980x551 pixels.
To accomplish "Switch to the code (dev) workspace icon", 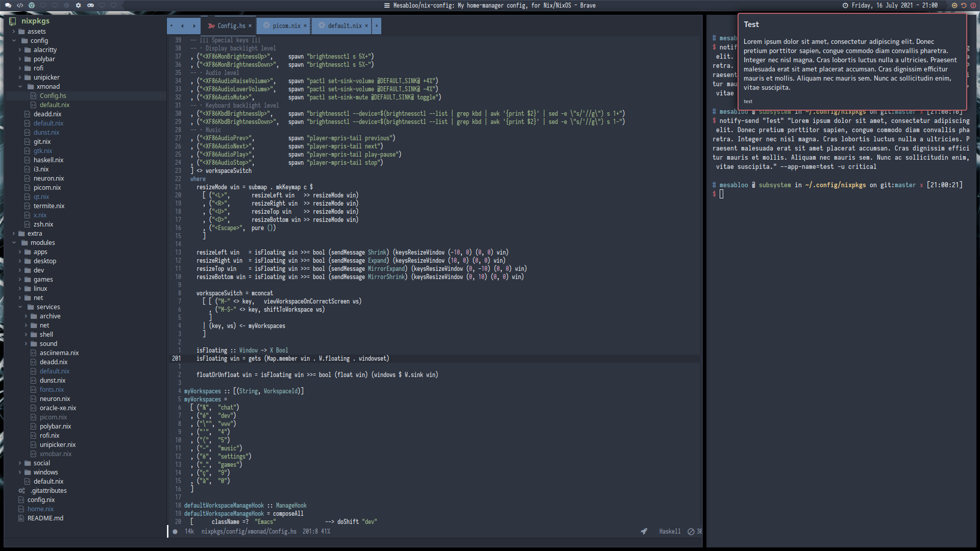I will tap(20, 5).
